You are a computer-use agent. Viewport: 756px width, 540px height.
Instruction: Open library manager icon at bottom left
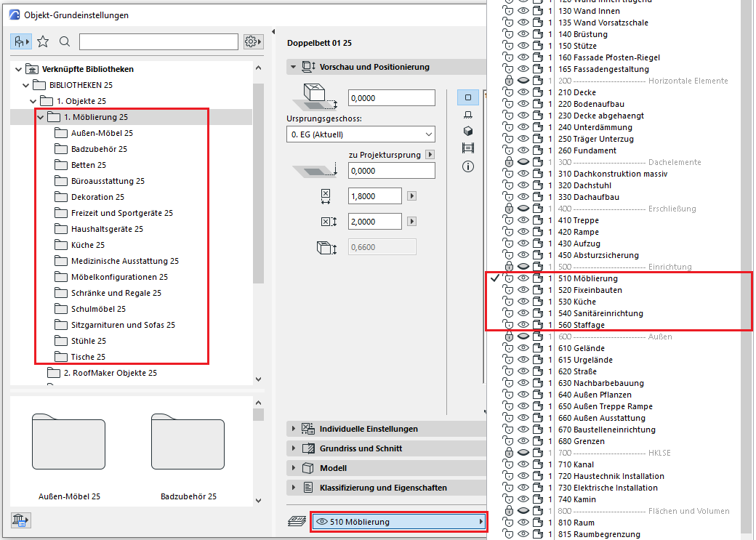20,520
